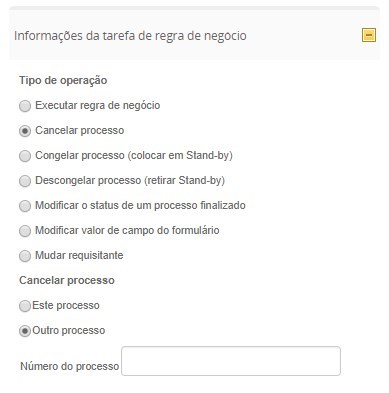This screenshot has width=389, height=393.
Task: Click the Executar regra de negócio label
Action: click(98, 105)
